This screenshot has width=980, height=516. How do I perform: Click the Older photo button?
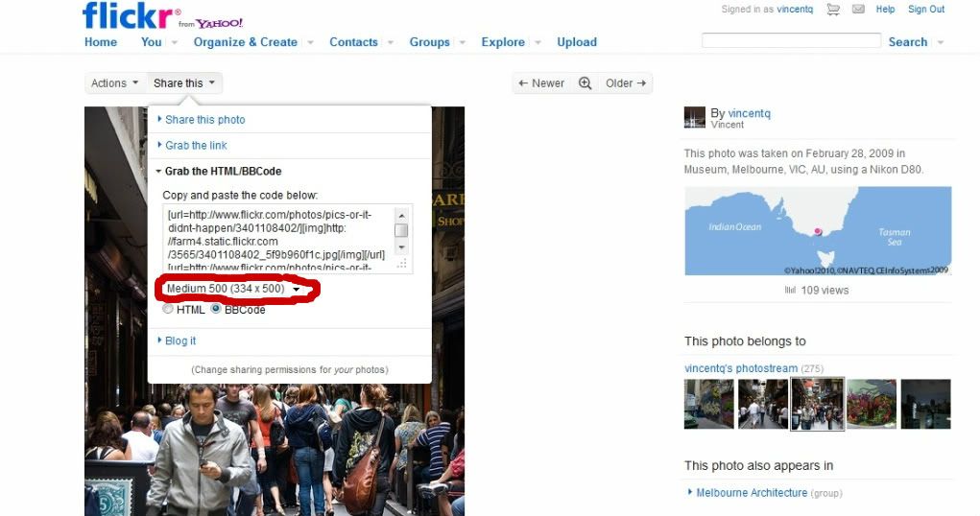coord(626,83)
